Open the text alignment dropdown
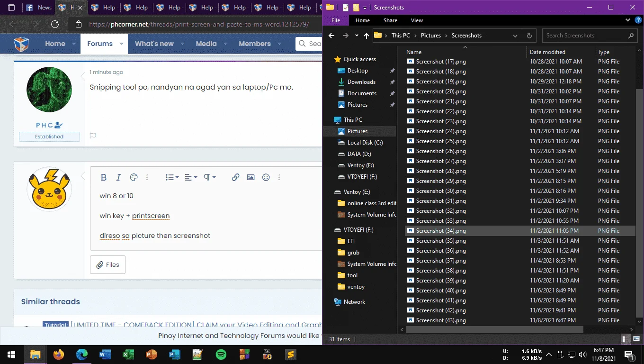 pos(191,177)
